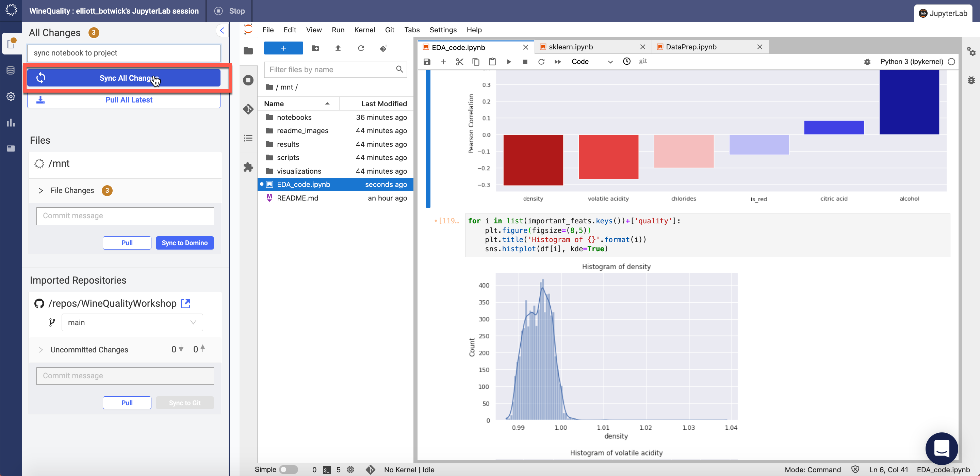The height and width of the screenshot is (476, 980).
Task: Run the selected cell with the play icon
Action: tap(509, 62)
